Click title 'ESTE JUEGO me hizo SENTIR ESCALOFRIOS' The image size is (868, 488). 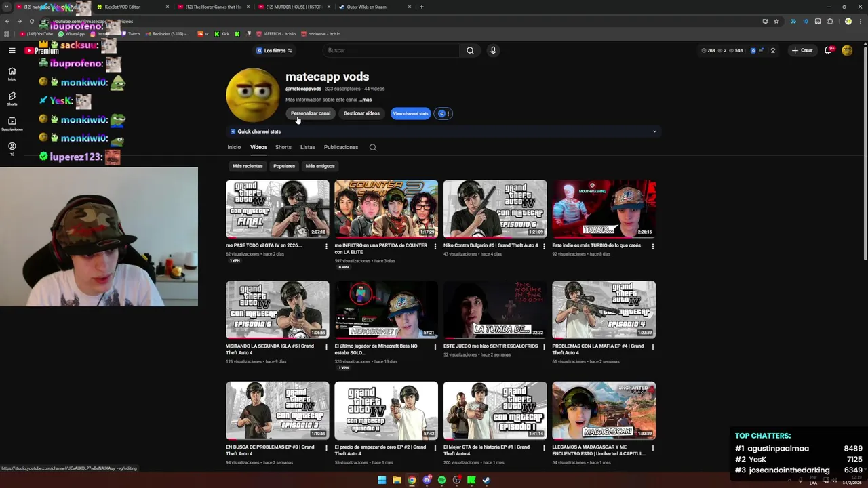tap(490, 346)
